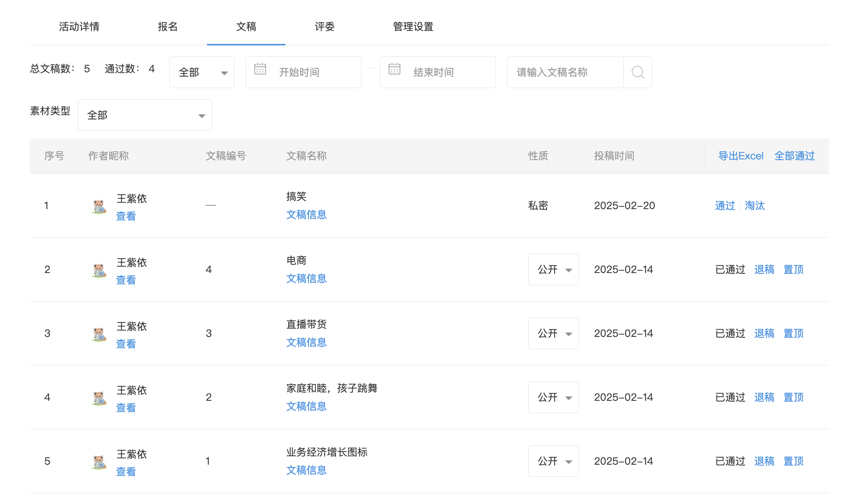Click 退稿 for 家庭和睦,孩子跳舞 row
The height and width of the screenshot is (501, 868).
[764, 397]
